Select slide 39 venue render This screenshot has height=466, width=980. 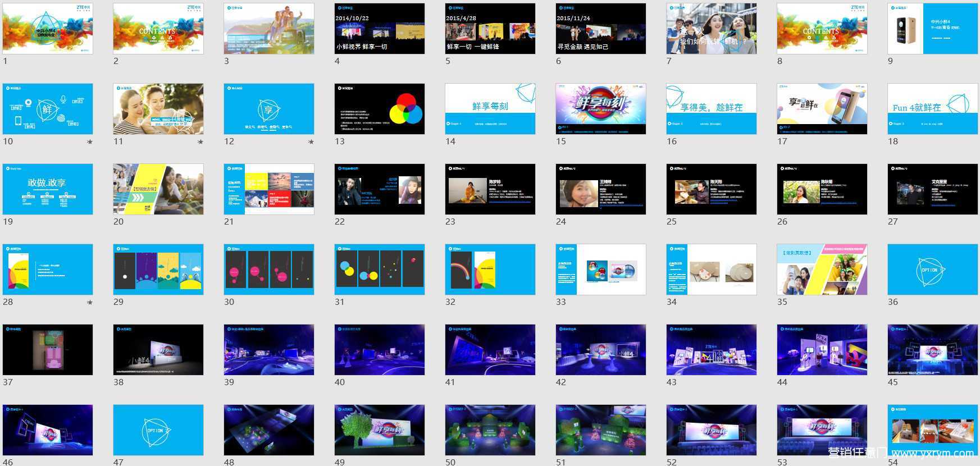click(269, 350)
